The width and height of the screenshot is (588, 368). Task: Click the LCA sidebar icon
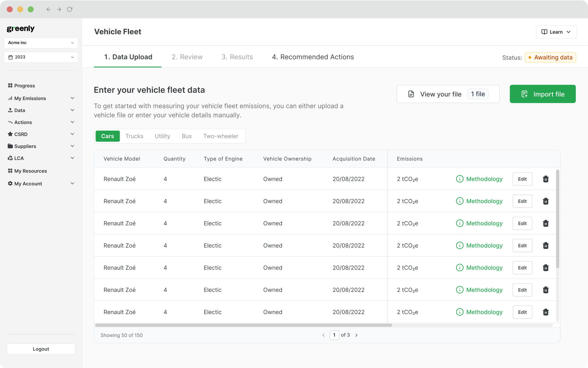pos(10,158)
